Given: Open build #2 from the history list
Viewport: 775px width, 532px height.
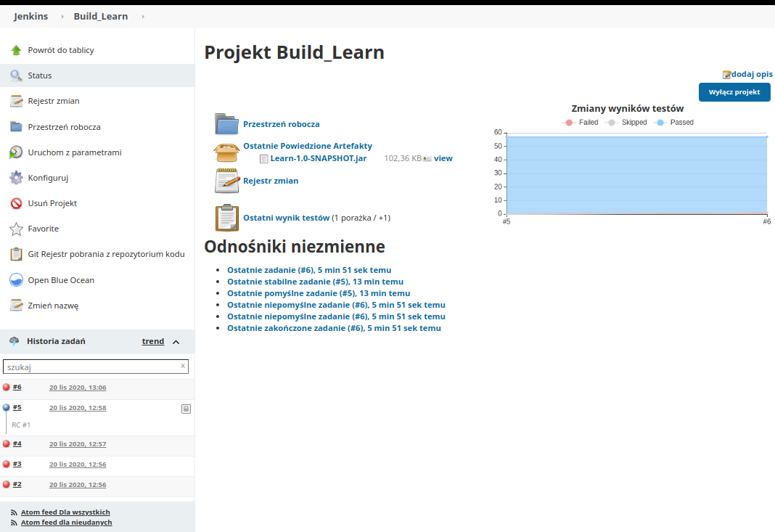Looking at the screenshot, I should 17,484.
